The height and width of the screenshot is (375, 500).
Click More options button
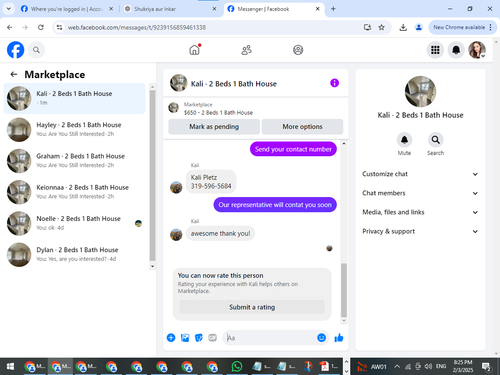(302, 127)
